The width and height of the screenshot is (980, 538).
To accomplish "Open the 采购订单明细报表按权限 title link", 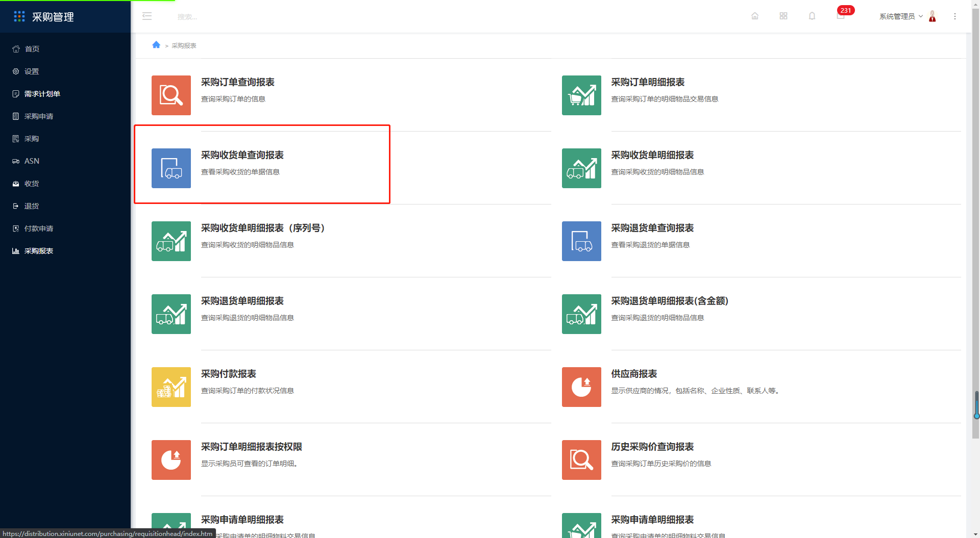I will click(251, 447).
